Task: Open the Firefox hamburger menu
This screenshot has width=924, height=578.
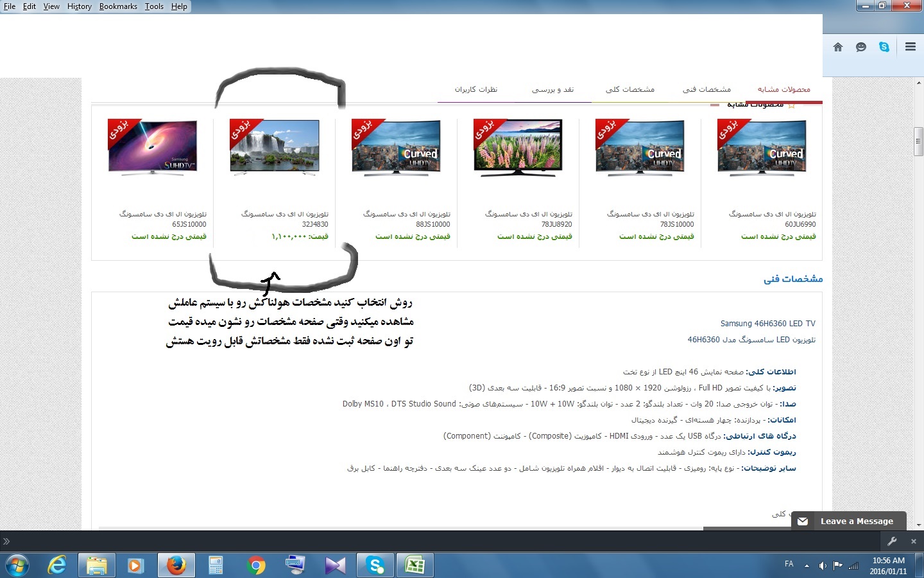Action: click(x=911, y=47)
